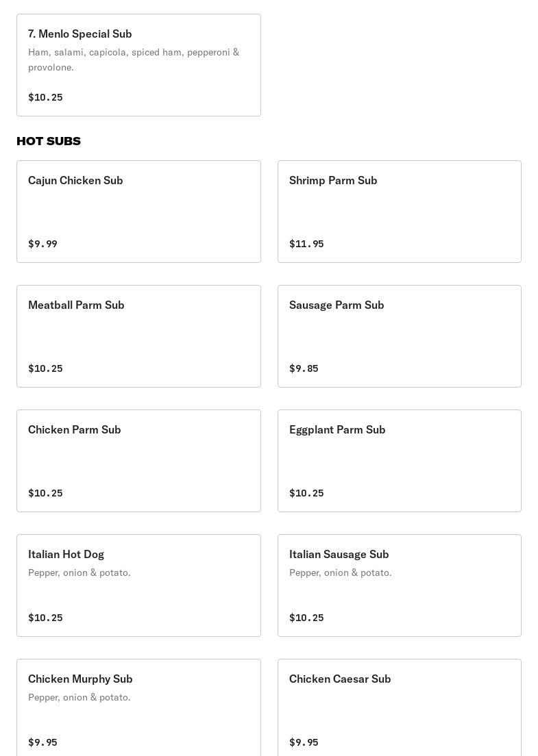This screenshot has width=538, height=756.
Task: Select the Cajun Chicken Sub card
Action: (138, 212)
